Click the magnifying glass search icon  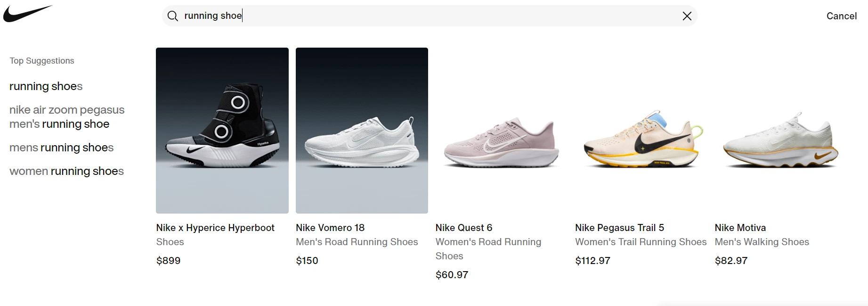(172, 16)
